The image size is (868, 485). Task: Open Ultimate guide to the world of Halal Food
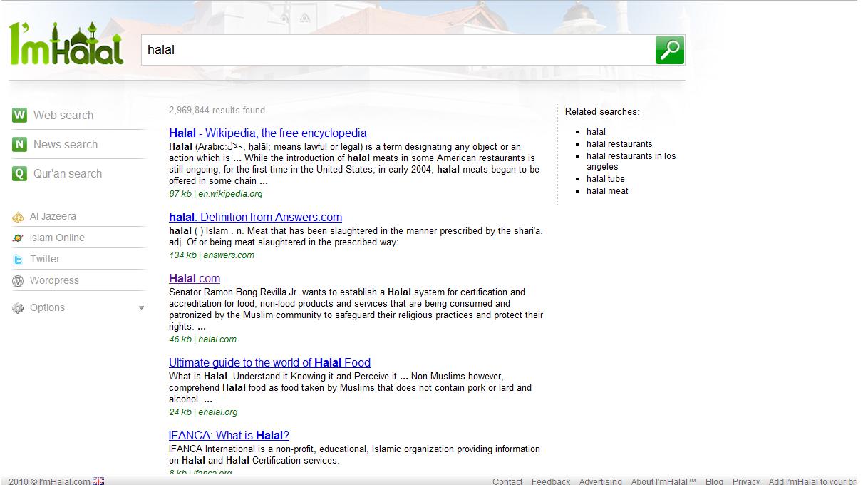click(x=269, y=362)
